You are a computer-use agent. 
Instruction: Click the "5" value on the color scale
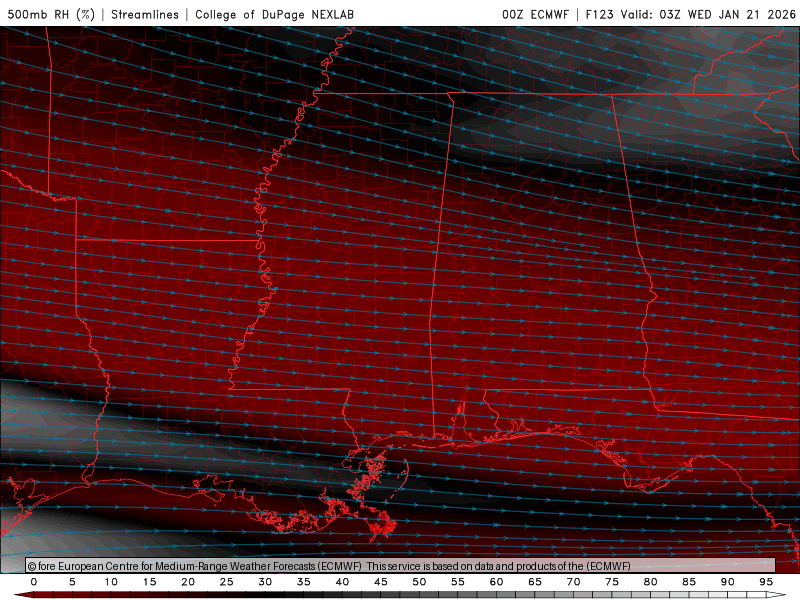[72, 582]
